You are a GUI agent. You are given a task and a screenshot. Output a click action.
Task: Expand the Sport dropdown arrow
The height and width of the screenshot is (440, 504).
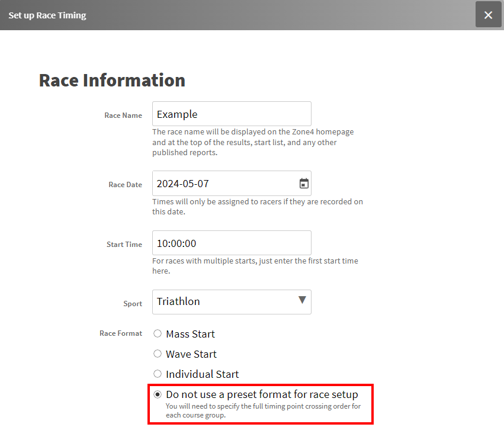click(x=302, y=301)
